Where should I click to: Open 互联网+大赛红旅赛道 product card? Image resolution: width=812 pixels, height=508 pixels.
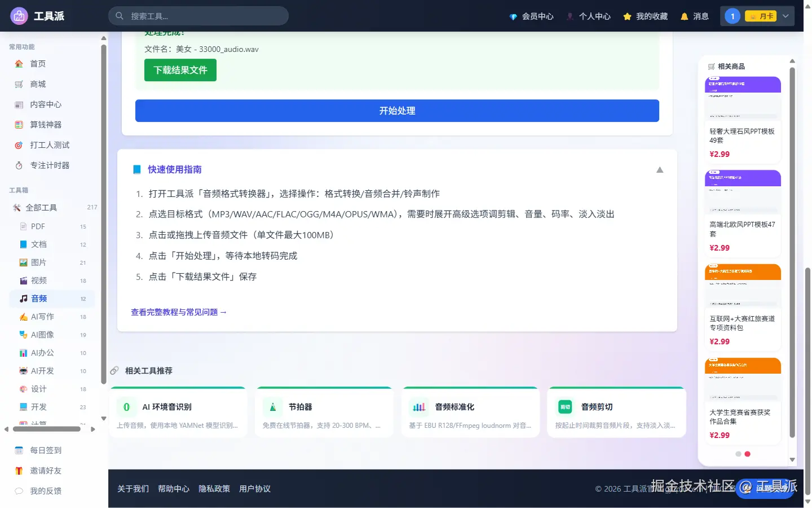point(743,307)
